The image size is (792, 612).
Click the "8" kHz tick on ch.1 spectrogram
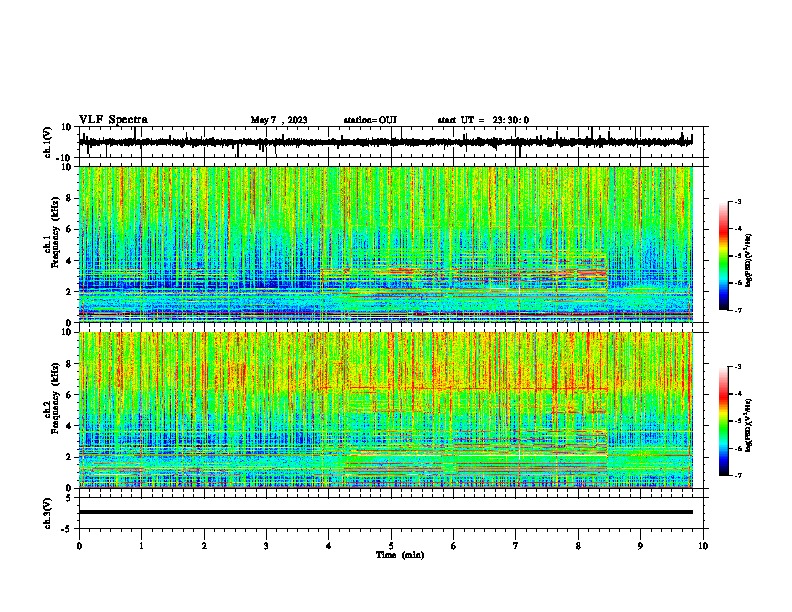click(70, 198)
